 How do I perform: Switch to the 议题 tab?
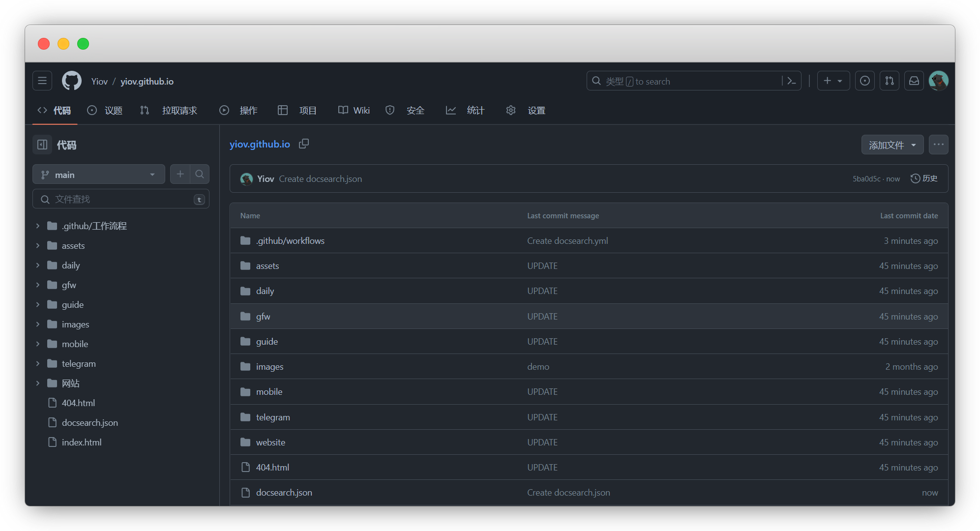(x=105, y=110)
